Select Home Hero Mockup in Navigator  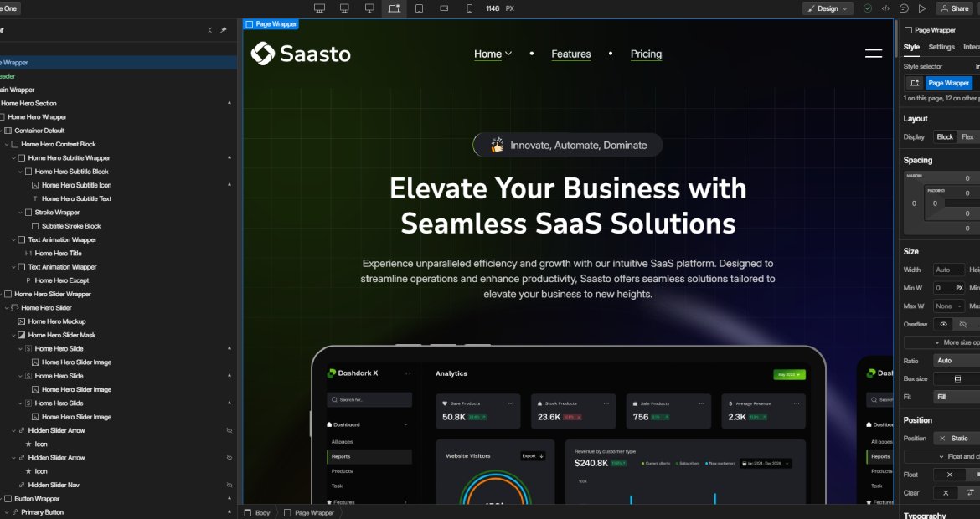(x=56, y=321)
